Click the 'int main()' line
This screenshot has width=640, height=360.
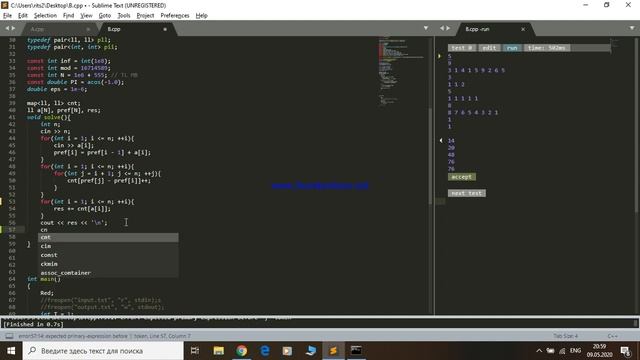pyautogui.click(x=44, y=279)
